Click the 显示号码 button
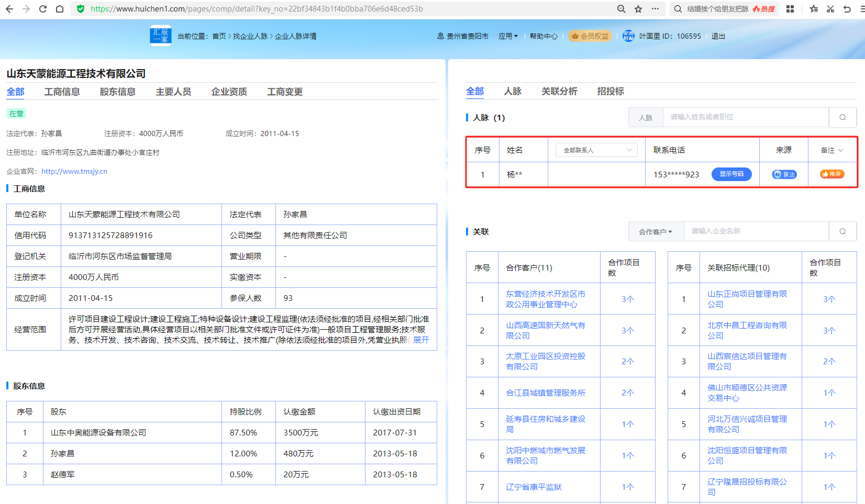 click(731, 174)
